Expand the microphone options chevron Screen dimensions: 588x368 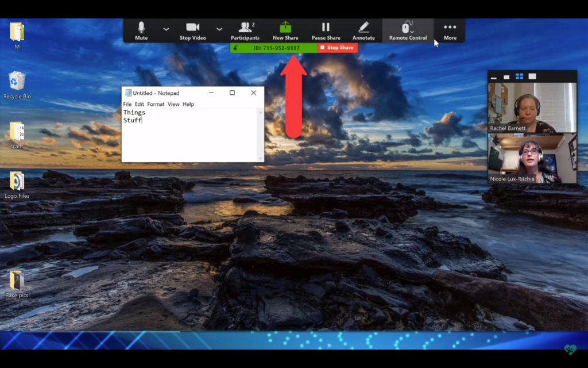pyautogui.click(x=165, y=29)
